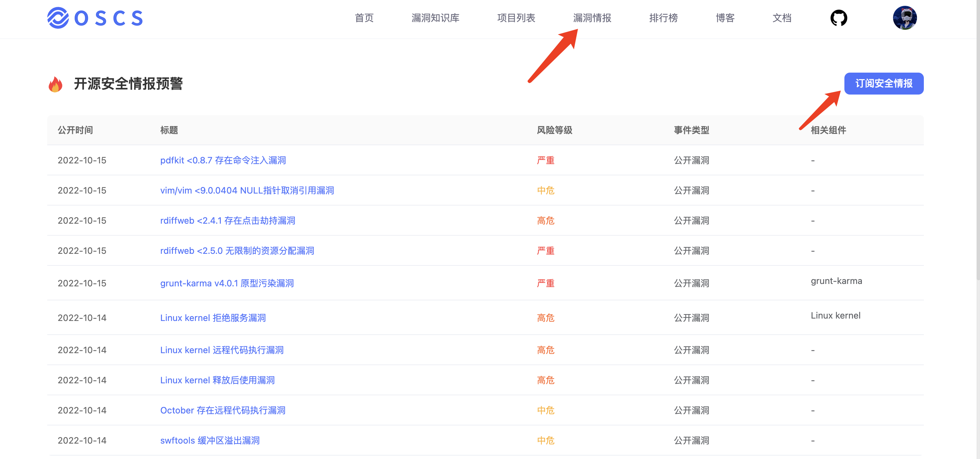Select 项目列表 in top navigation
Screen dimensions: 980x459
[516, 18]
